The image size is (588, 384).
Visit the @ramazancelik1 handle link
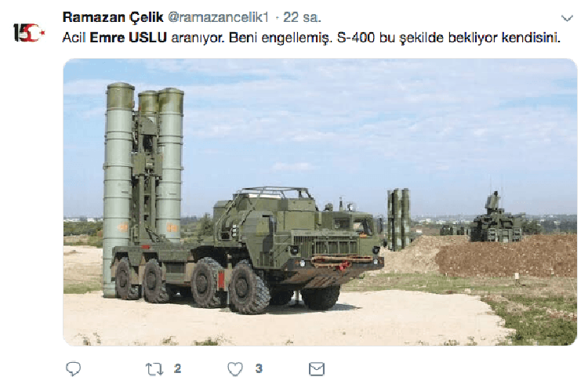pos(218,17)
